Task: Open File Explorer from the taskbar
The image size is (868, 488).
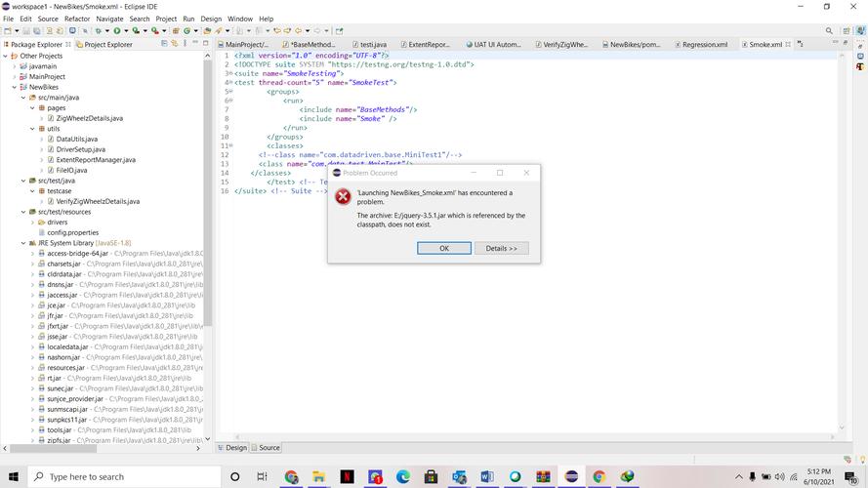Action: coord(319,476)
